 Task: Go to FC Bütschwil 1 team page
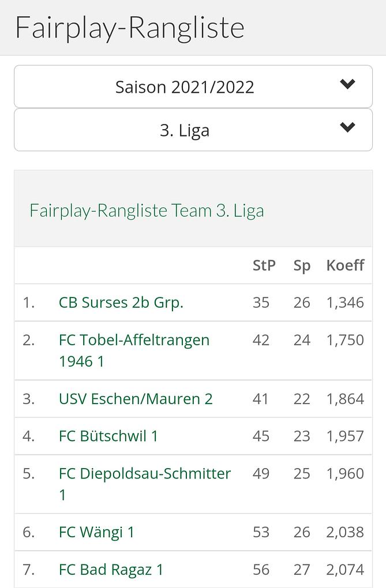tap(108, 436)
